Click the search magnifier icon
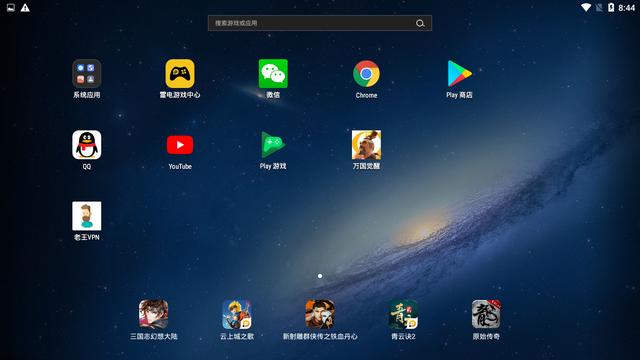This screenshot has width=640, height=360. (420, 23)
